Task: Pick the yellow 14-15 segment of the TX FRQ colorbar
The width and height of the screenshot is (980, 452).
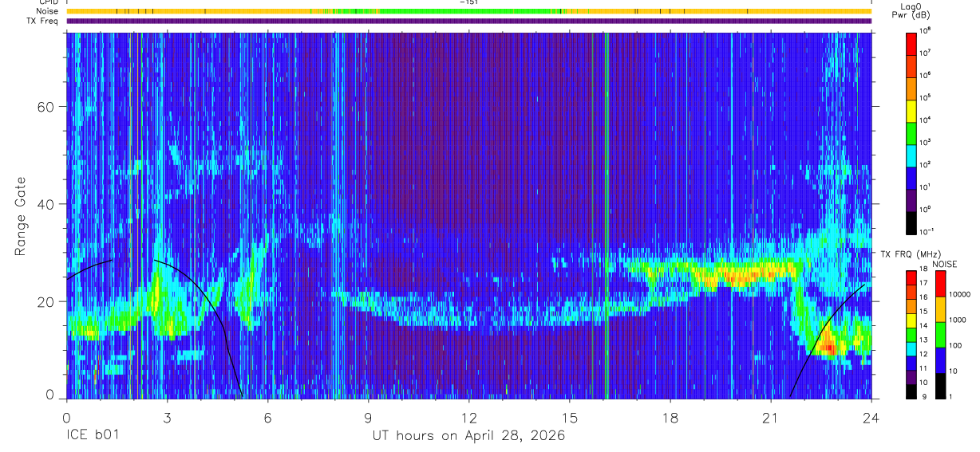Action: click(x=911, y=320)
